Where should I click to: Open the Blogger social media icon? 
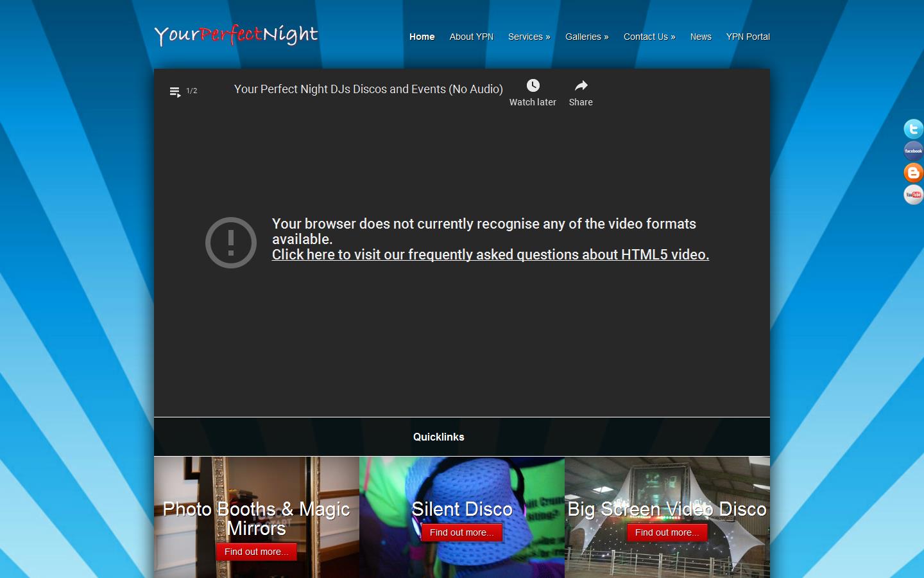pos(913,173)
